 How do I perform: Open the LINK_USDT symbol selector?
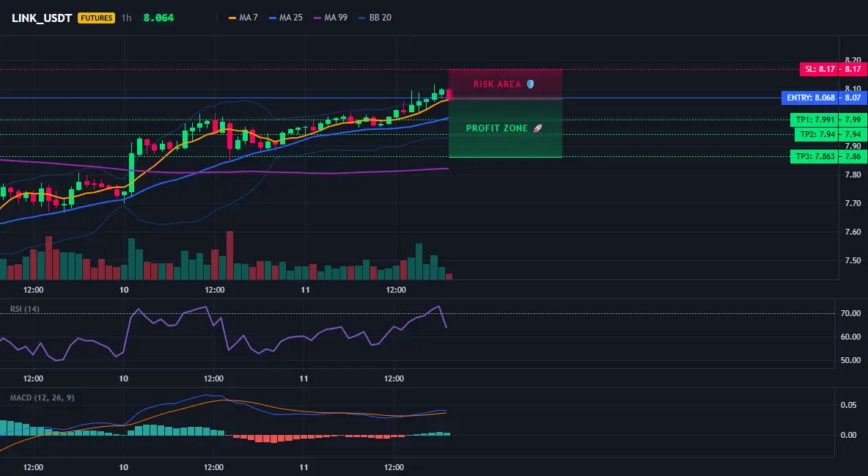click(42, 18)
